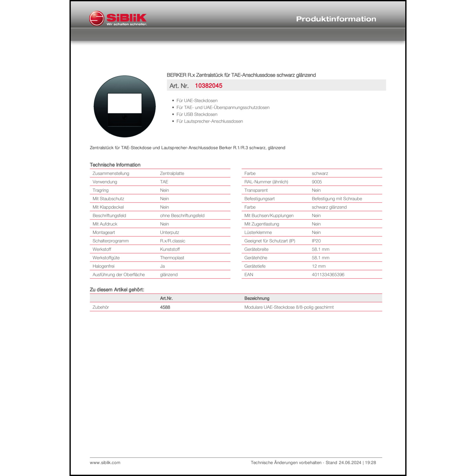
Task: Open accessory article 4588
Action: click(165, 307)
